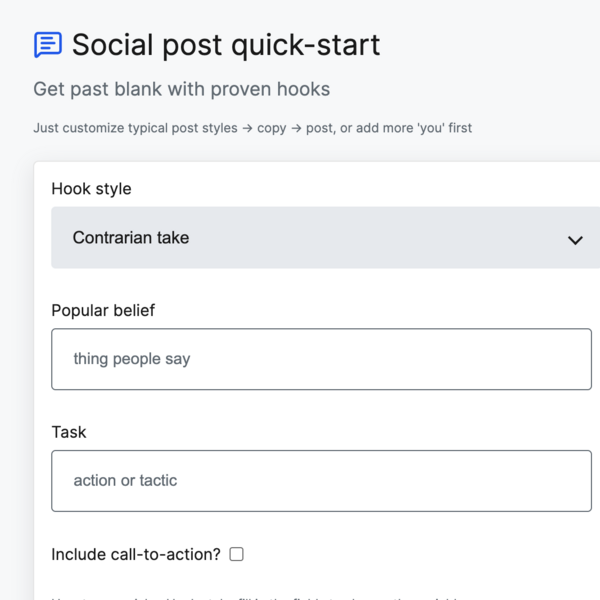Click the 'Hook style' field label
The height and width of the screenshot is (600, 600).
click(91, 189)
